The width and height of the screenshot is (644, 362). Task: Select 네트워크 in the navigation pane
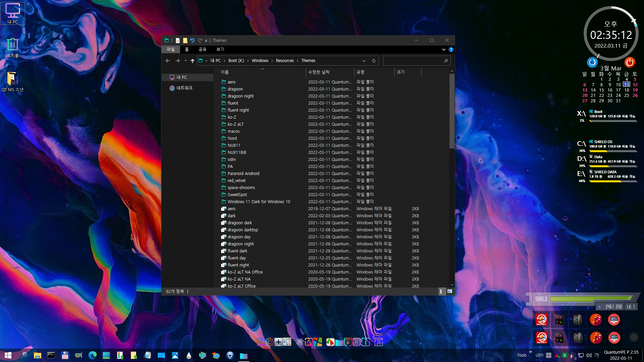pyautogui.click(x=184, y=88)
